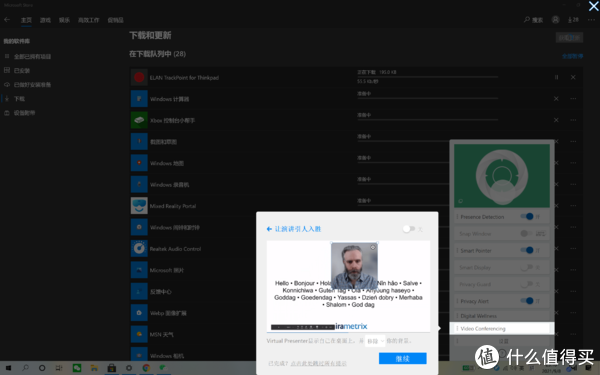Expand the Video Conferencing section

point(502,328)
